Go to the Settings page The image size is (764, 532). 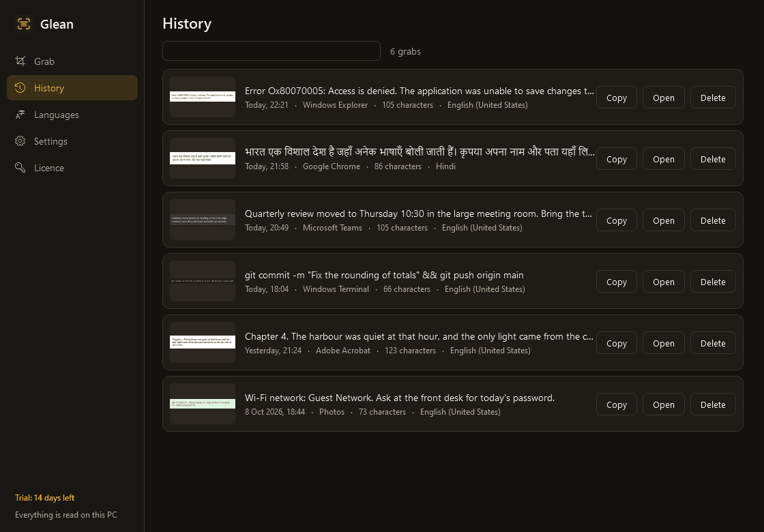click(x=72, y=141)
